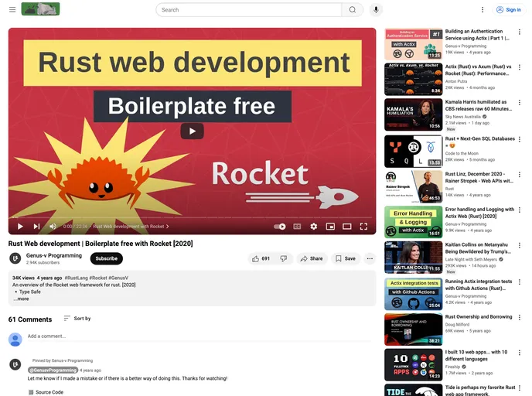Screen dimensions: 532x396
Task: Open options for 'Running Actix integration tests'
Action: pos(520,282)
